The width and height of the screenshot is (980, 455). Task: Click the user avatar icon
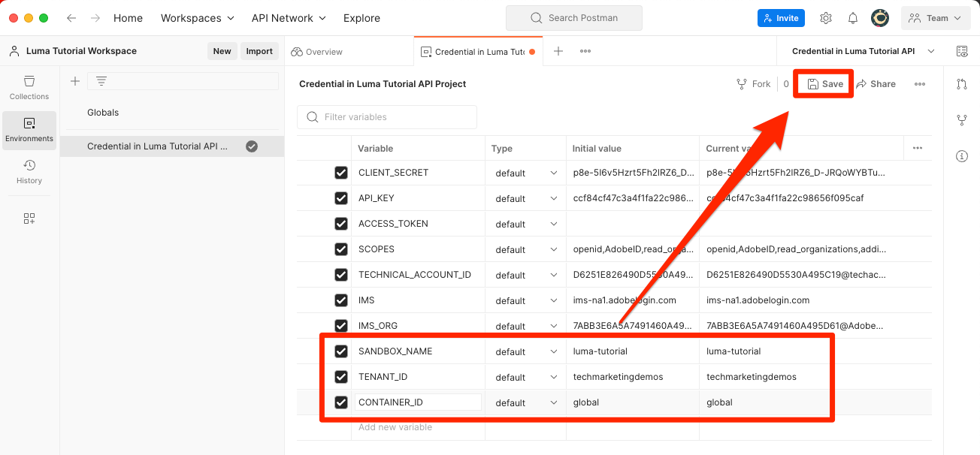880,18
